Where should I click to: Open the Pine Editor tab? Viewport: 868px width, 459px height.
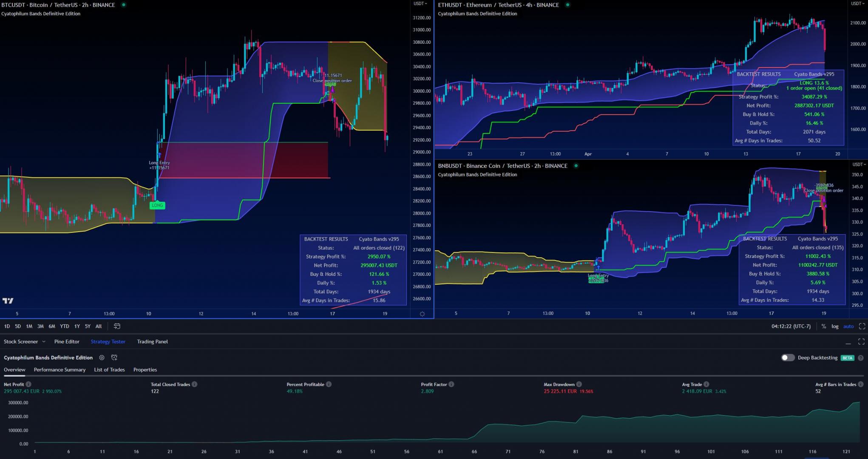point(67,342)
